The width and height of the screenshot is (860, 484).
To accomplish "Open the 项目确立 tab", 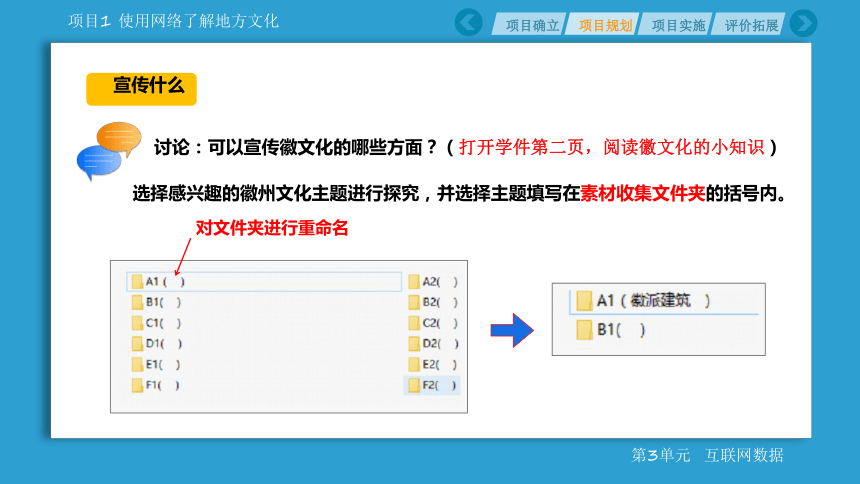I will click(529, 25).
